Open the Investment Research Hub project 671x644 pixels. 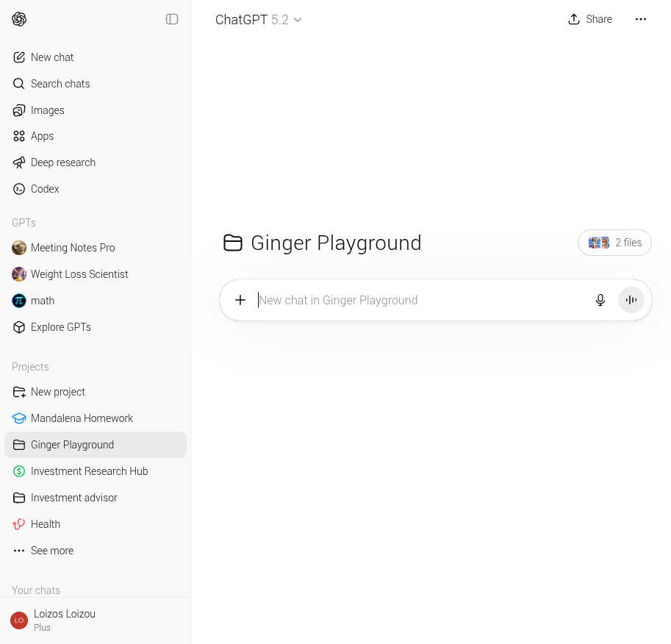coord(90,471)
